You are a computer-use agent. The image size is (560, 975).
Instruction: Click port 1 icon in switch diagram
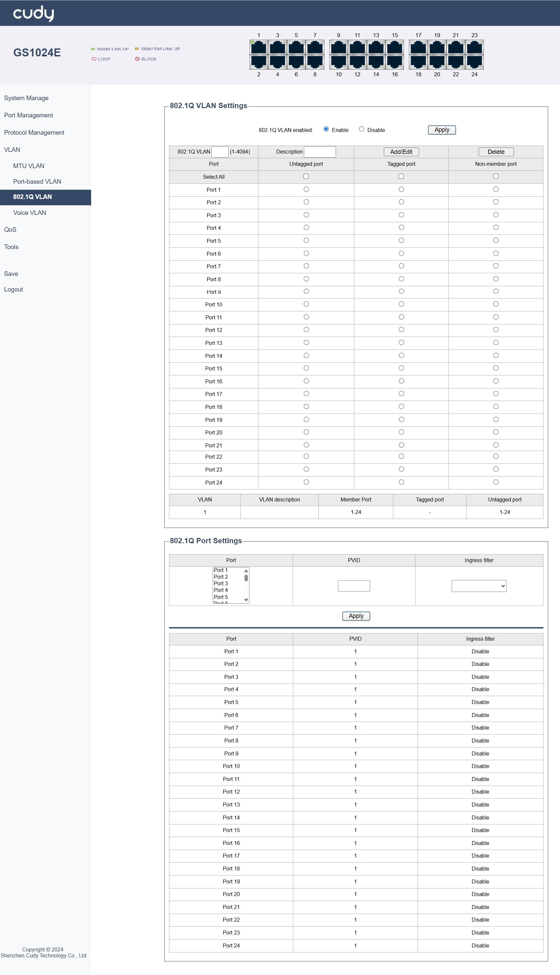[x=258, y=47]
